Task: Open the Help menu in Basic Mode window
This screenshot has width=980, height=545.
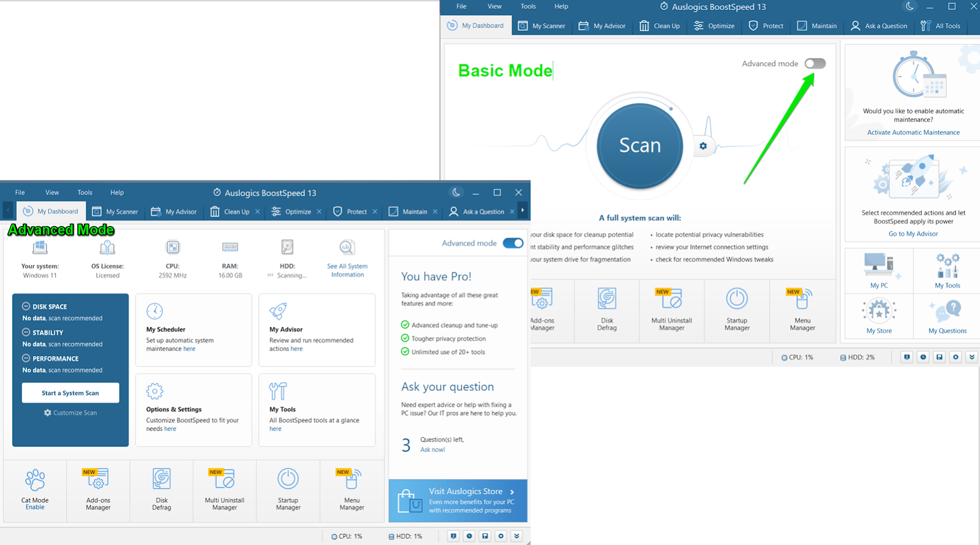Action: click(x=562, y=6)
